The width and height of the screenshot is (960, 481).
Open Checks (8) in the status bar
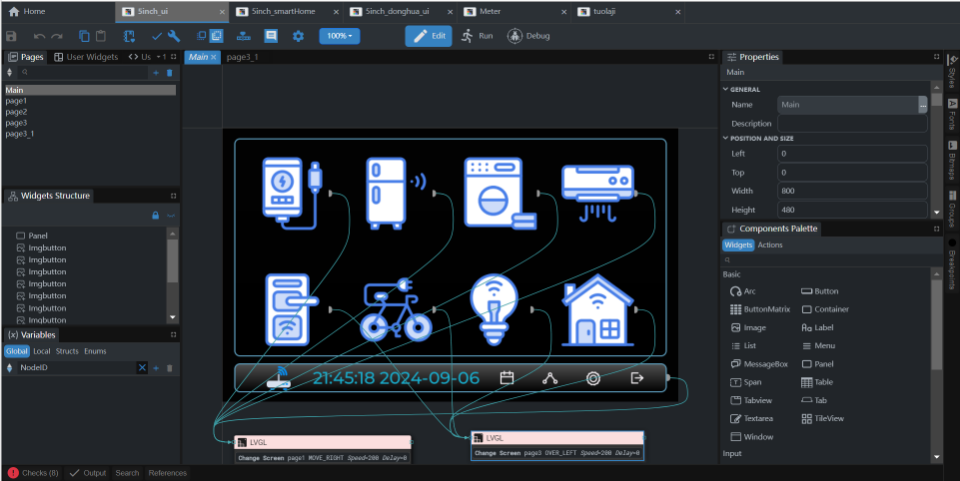point(34,473)
